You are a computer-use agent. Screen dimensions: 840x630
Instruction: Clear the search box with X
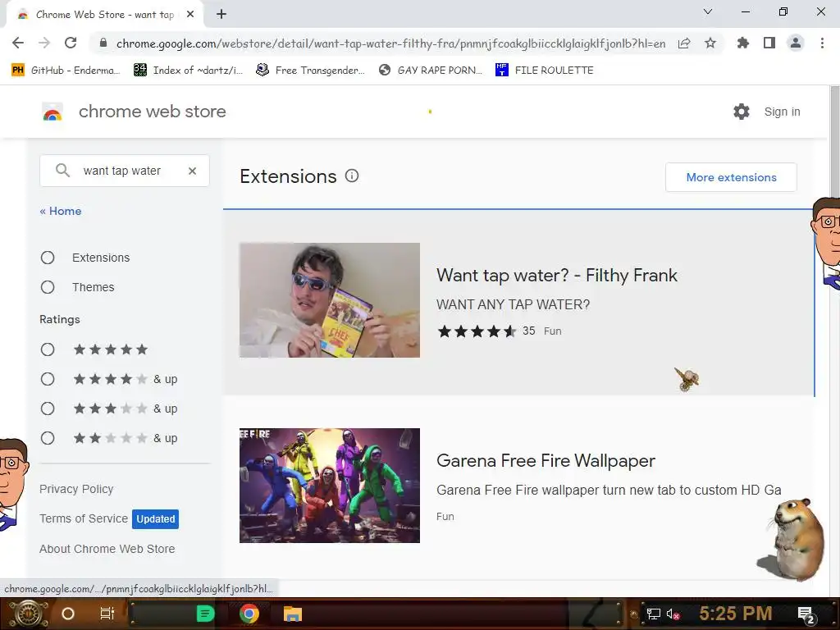tap(192, 171)
